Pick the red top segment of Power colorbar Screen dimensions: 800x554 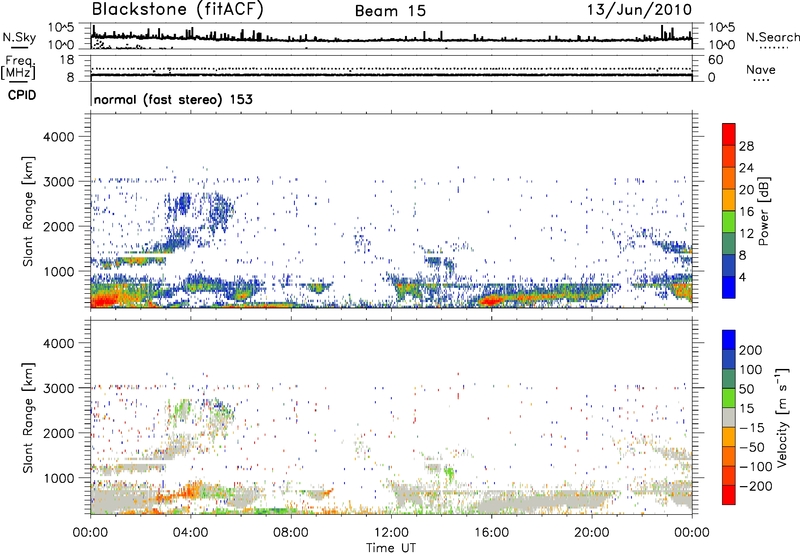click(x=729, y=135)
